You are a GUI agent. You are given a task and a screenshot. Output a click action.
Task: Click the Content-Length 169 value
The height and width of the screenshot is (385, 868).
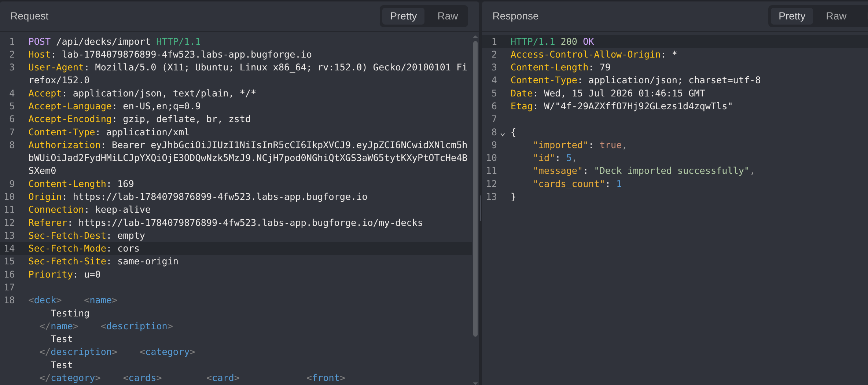pos(126,184)
